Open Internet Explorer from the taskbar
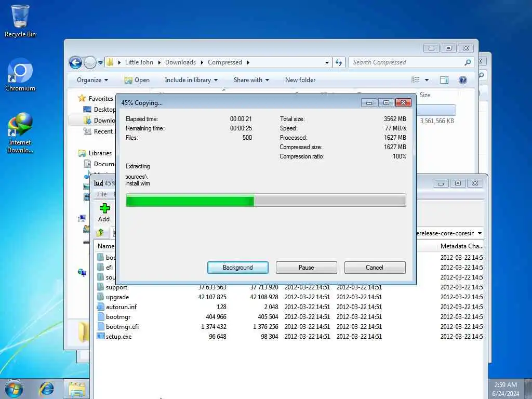This screenshot has width=532, height=399. 46,389
